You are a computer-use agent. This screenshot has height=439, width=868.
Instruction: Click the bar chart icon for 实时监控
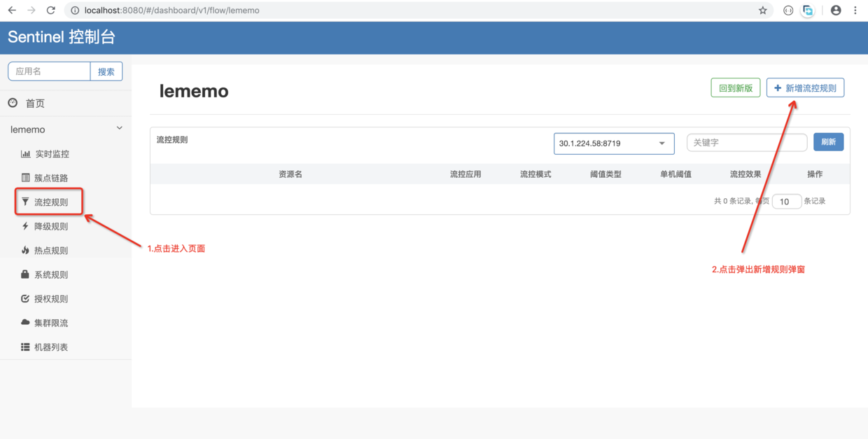click(x=25, y=154)
